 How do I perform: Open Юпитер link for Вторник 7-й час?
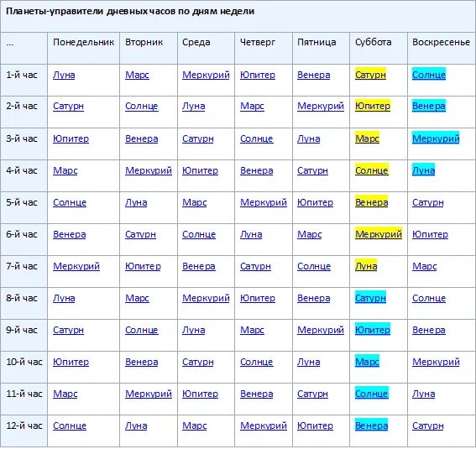[x=143, y=266]
